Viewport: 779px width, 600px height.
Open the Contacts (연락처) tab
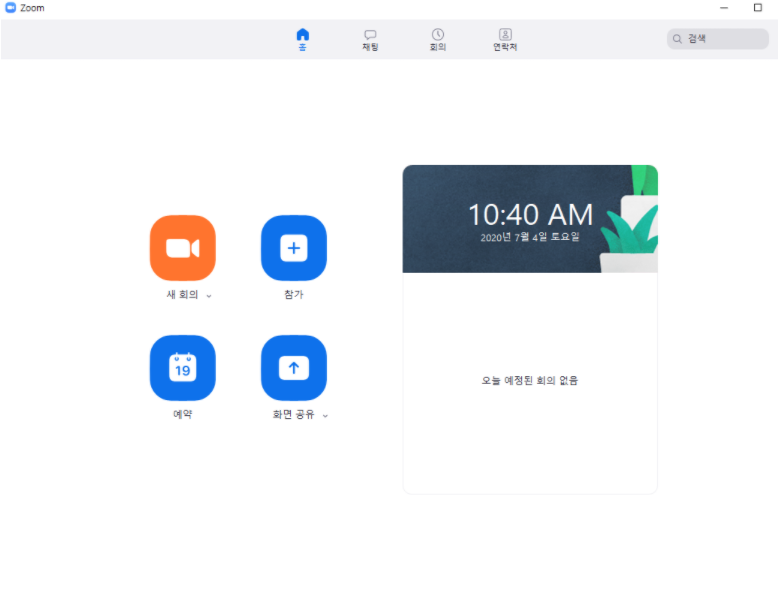click(505, 40)
